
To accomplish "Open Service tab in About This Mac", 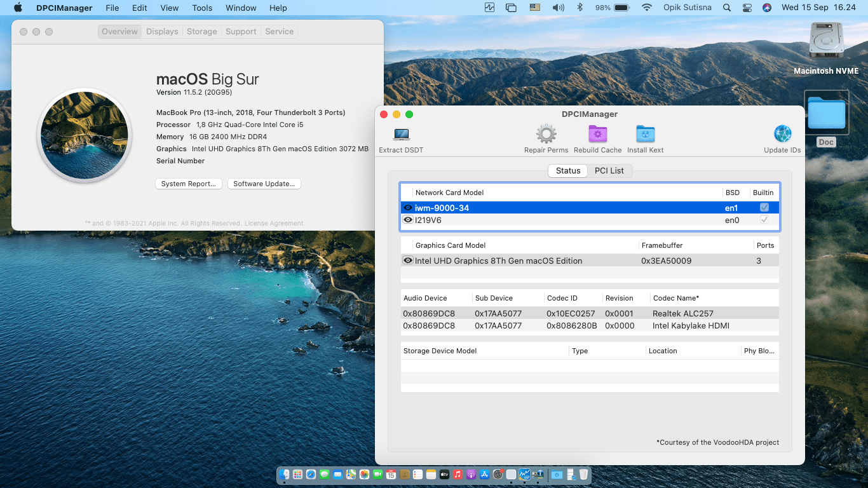I will 279,31.
